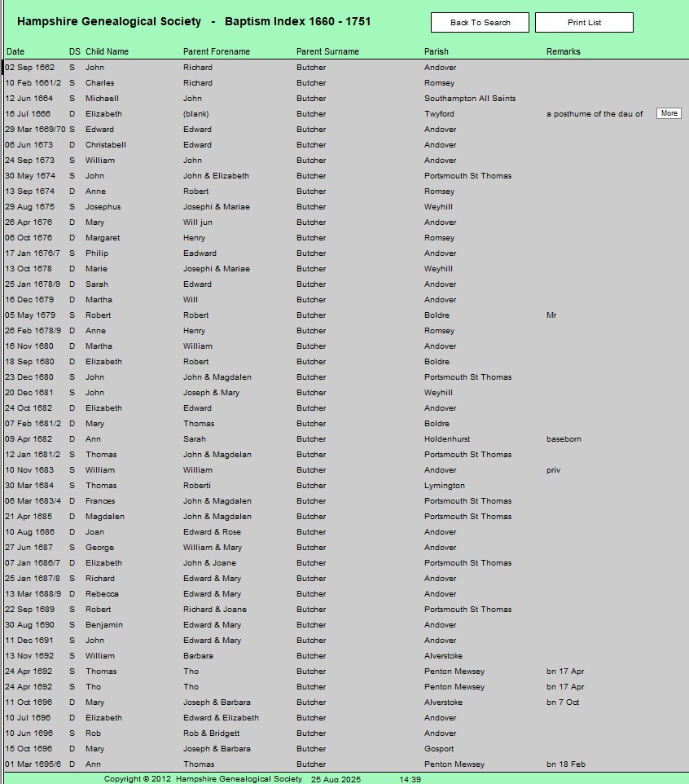Click the Parent Forename column header
Viewport: 689px width, 784px height.
[217, 52]
